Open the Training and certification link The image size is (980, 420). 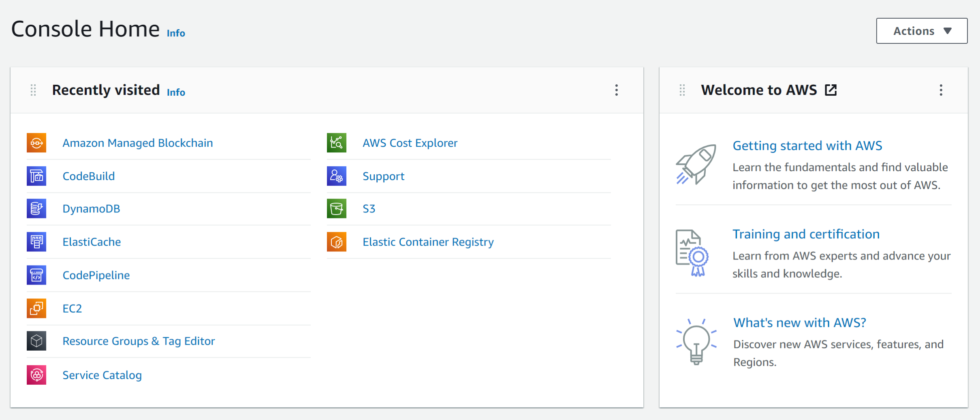(x=806, y=234)
